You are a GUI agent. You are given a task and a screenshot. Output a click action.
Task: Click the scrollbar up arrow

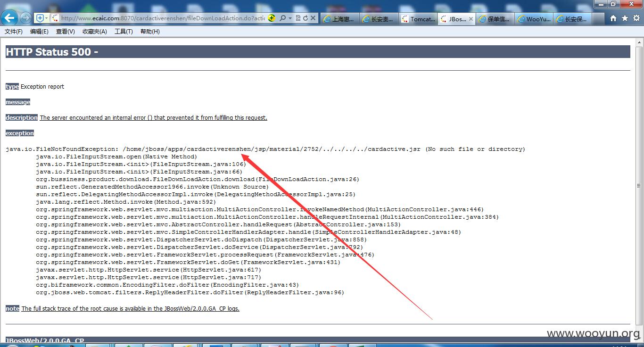639,42
